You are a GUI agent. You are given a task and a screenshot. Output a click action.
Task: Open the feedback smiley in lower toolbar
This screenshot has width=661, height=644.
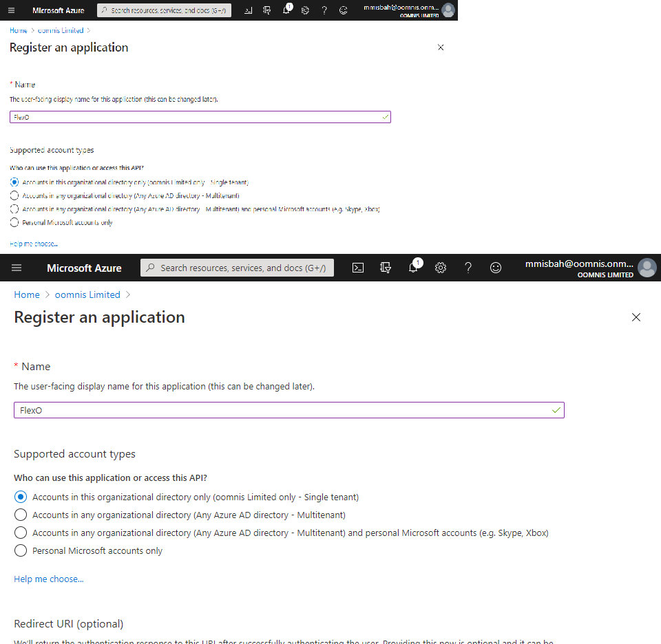(496, 268)
